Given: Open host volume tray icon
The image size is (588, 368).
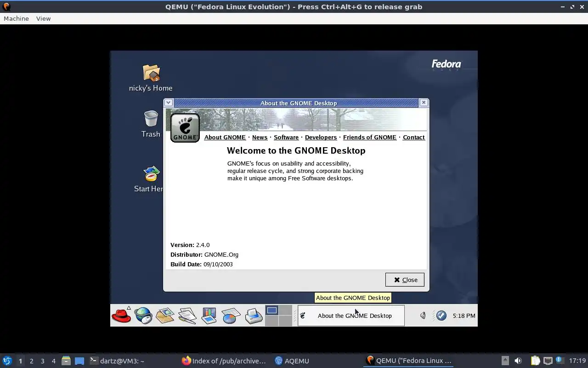Looking at the screenshot, I should click(518, 361).
